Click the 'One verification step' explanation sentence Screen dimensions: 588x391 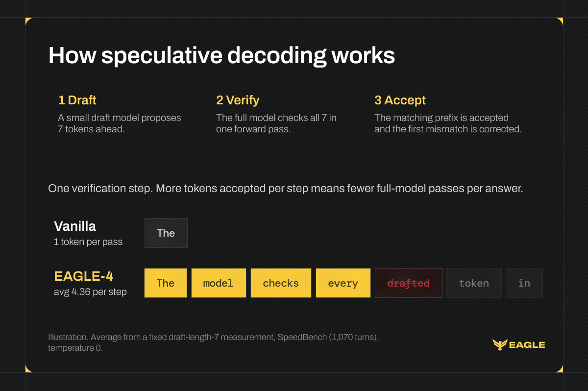tap(286, 189)
